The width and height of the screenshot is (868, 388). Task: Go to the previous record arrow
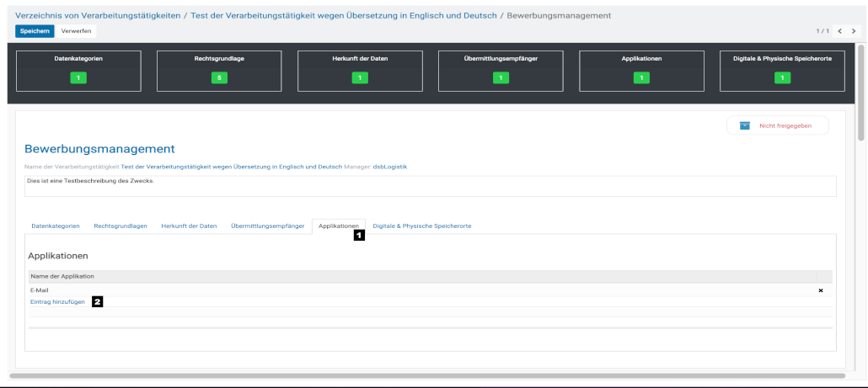click(x=839, y=31)
